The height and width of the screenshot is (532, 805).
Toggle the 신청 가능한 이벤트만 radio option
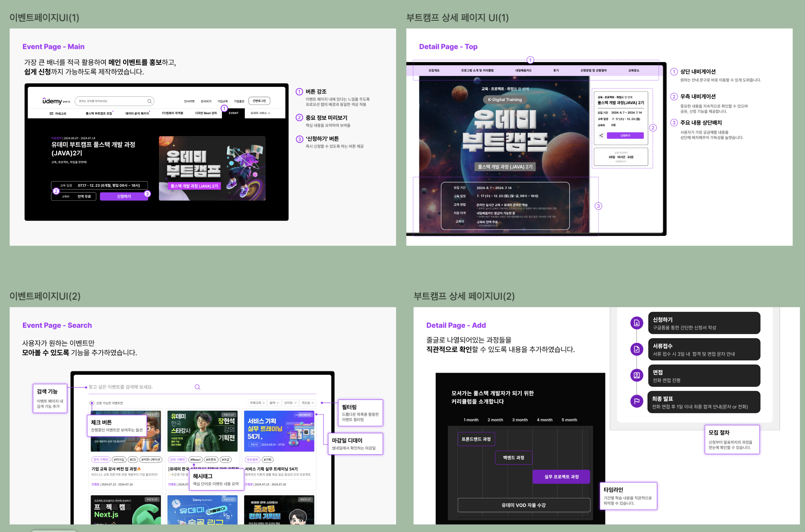pos(92,403)
